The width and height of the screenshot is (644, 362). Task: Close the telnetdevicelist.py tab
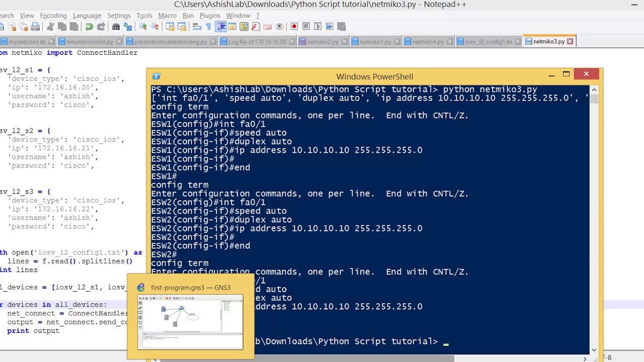pyautogui.click(x=119, y=42)
